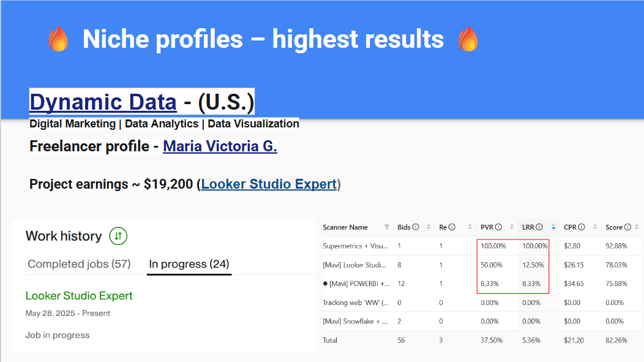Follow the Looker Studio Expert link beside Project earnings
644x362 pixels.
(269, 184)
